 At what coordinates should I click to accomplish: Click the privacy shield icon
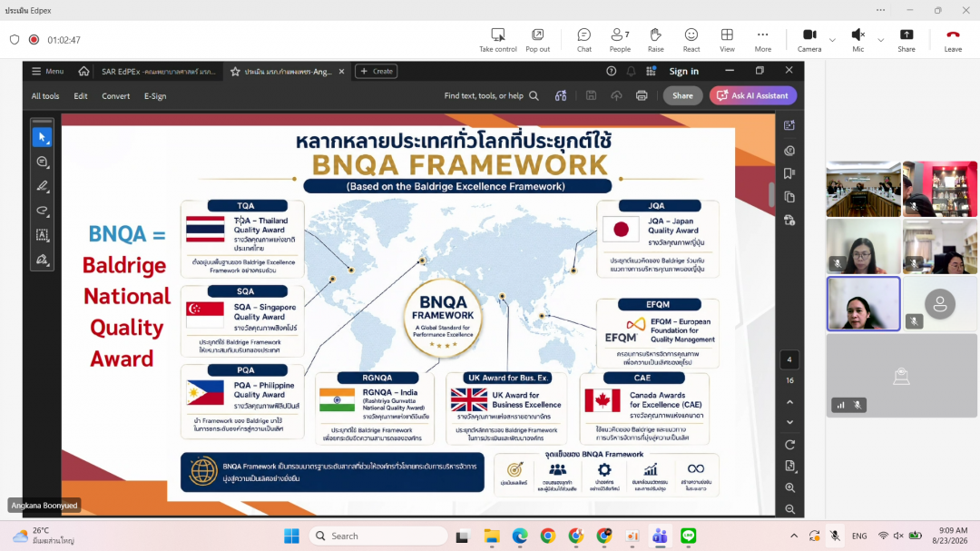[15, 39]
